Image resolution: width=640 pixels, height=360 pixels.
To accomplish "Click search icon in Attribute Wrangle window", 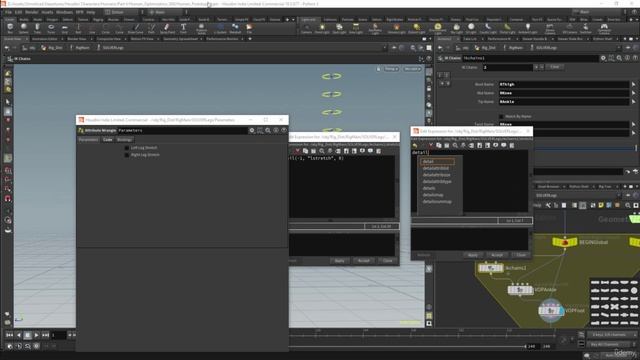I will pyautogui.click(x=268, y=130).
